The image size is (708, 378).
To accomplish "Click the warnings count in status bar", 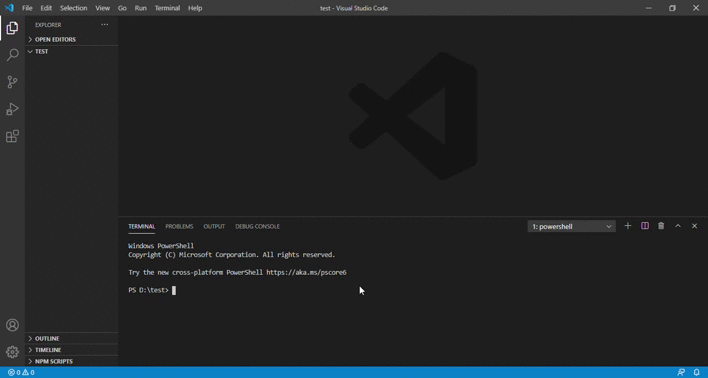I will [x=28, y=373].
